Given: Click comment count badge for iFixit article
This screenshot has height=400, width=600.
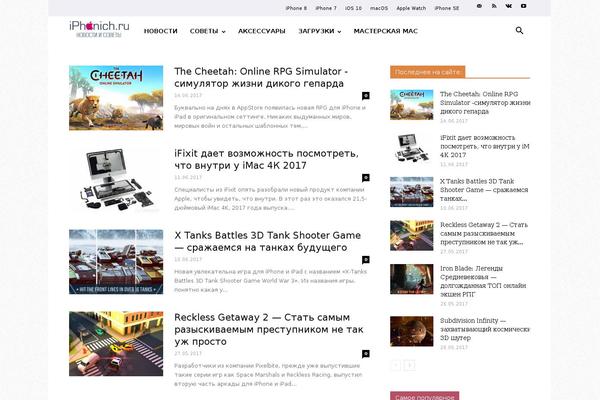Looking at the screenshot, I should [x=366, y=178].
